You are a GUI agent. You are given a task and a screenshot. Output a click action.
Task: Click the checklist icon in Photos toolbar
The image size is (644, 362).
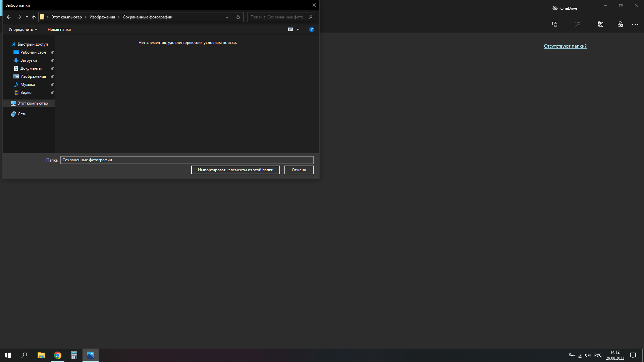click(578, 24)
